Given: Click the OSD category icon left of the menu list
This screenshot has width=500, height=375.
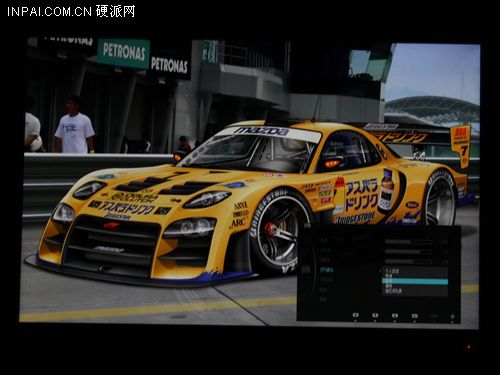Looking at the screenshot, I should click(x=306, y=269).
